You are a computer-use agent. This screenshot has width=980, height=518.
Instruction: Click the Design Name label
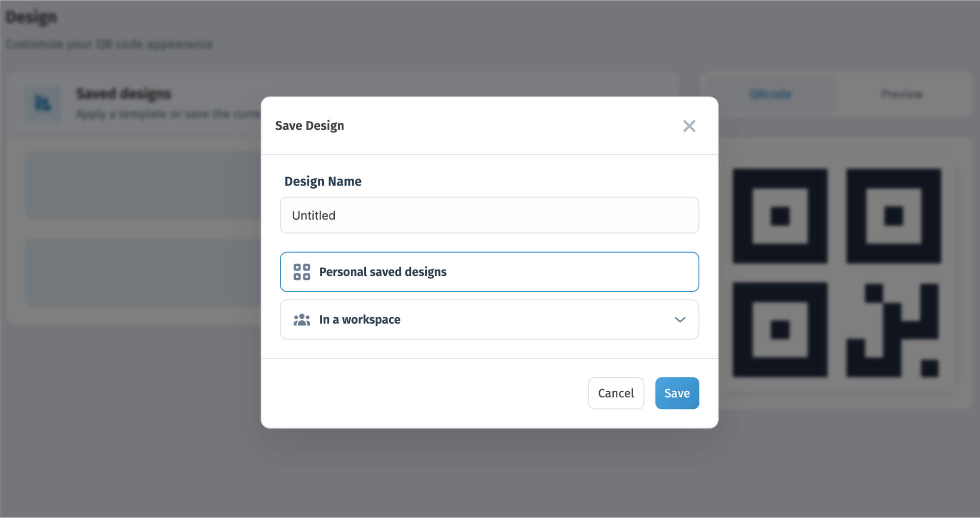click(x=323, y=181)
